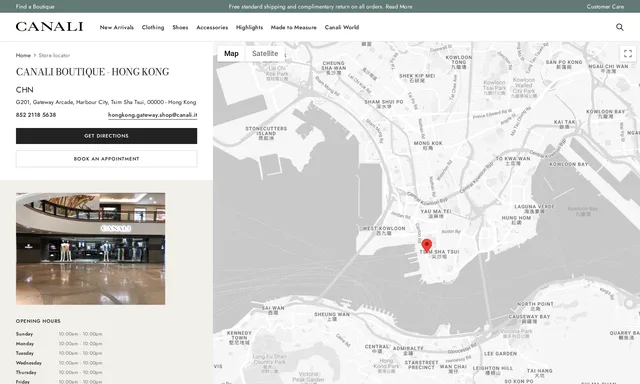Click Tuesday opening hours row

pyautogui.click(x=59, y=353)
